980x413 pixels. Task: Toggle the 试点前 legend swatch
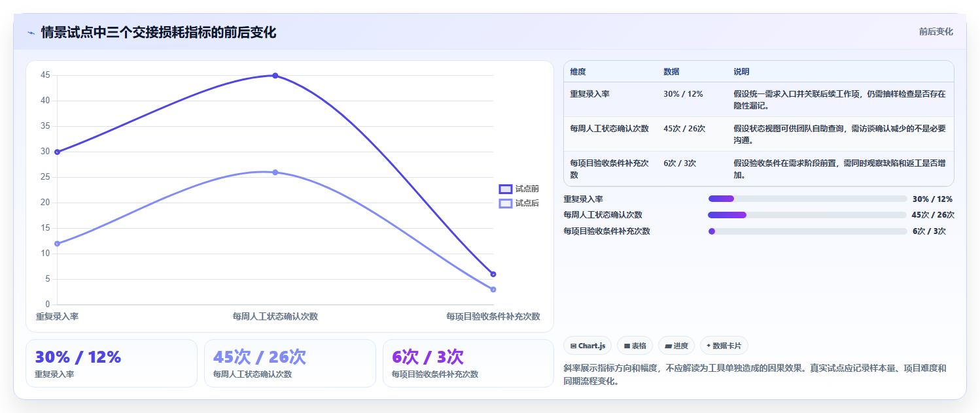coord(506,189)
